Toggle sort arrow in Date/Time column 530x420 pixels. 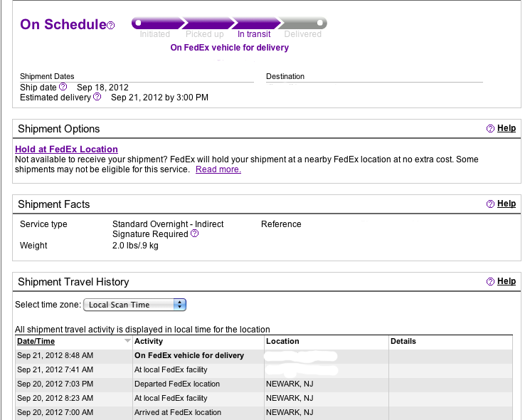tap(127, 341)
